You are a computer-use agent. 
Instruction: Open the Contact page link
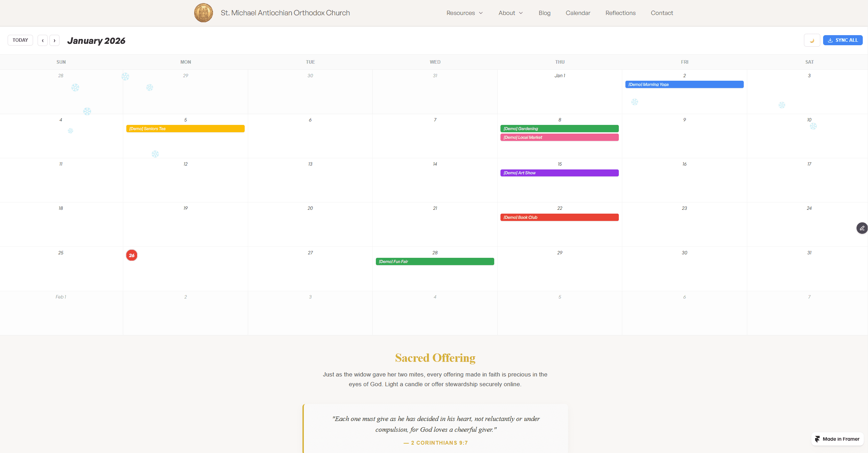(662, 13)
